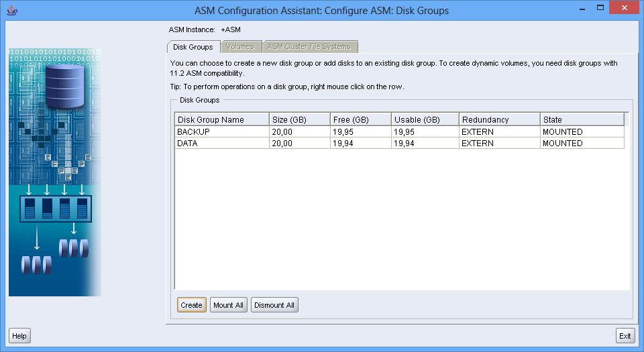Open the Volumes tab

[x=240, y=47]
